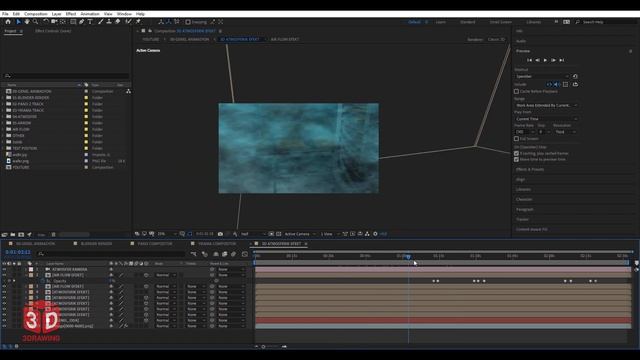The height and width of the screenshot is (360, 640).
Task: Toggle the loop option icon in Preview
Action: (x=575, y=84)
